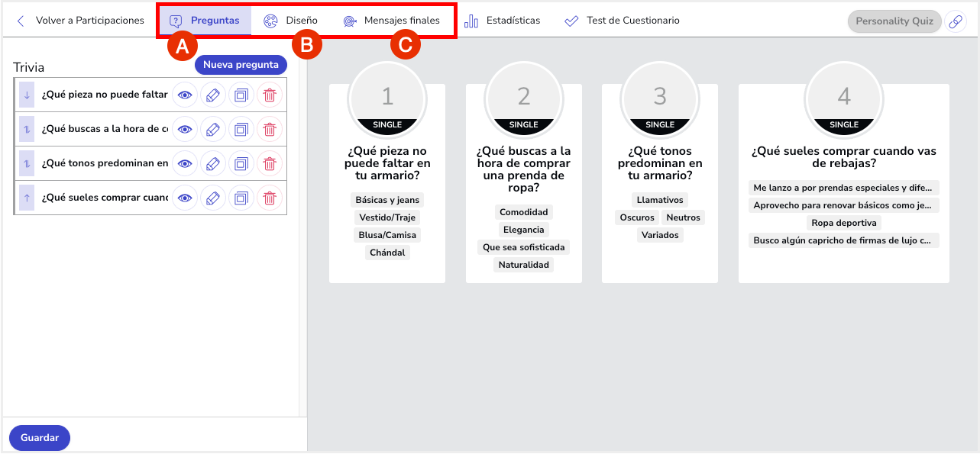This screenshot has width=980, height=454.
Task: Click the question text '¿Qué buscas a la hora de' in list
Action: click(x=105, y=130)
